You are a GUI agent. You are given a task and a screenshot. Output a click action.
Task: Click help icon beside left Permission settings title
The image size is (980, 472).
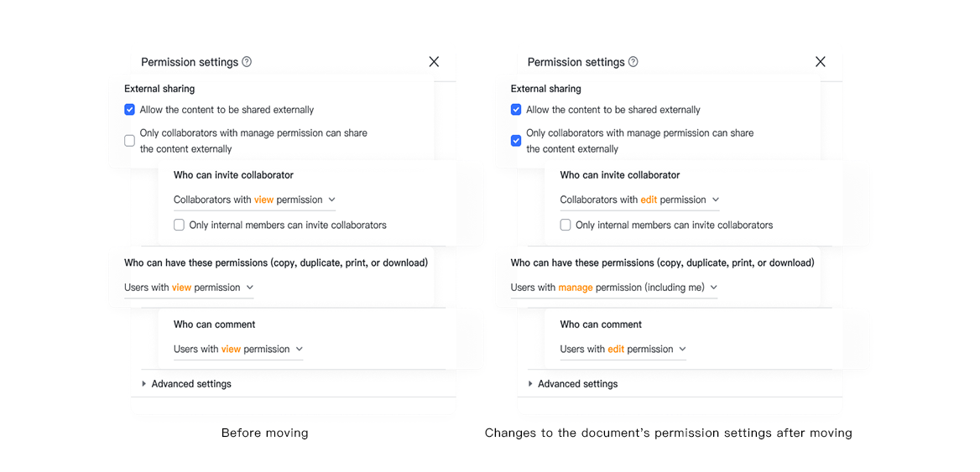pos(247,62)
